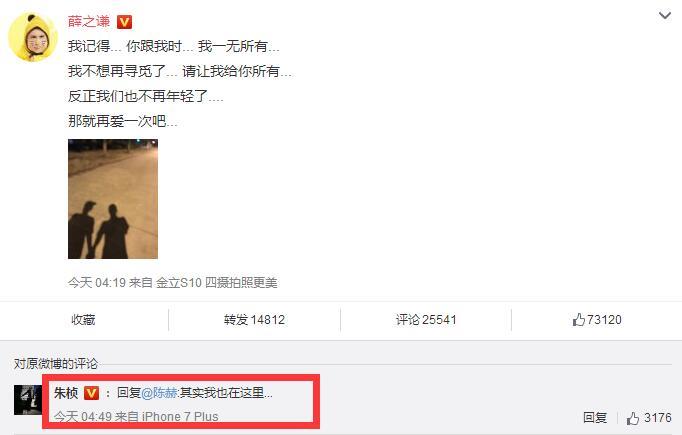
Task: Click the 对原微博的评论 section heading
Action: pyautogui.click(x=56, y=364)
